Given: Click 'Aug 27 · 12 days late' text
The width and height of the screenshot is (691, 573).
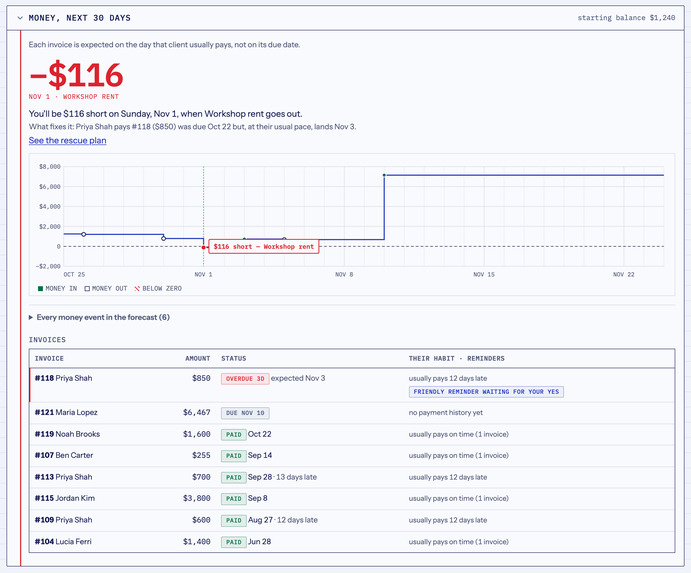Looking at the screenshot, I should click(282, 520).
